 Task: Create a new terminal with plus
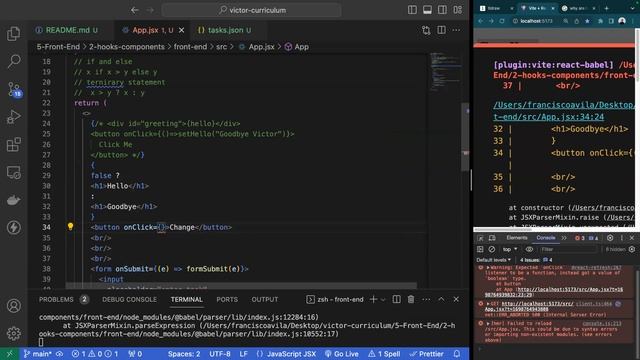[373, 299]
